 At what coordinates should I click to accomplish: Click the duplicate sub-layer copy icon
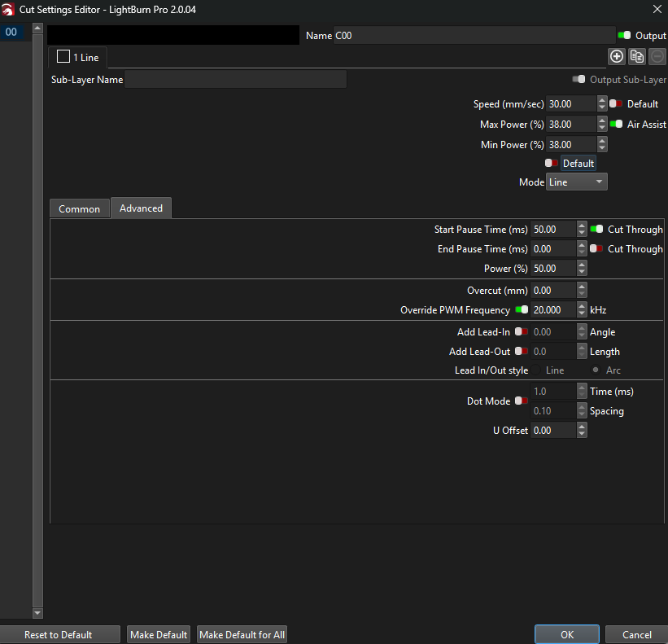637,56
